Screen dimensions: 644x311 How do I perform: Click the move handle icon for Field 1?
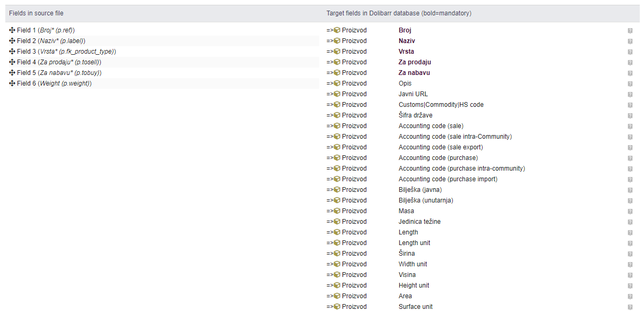(x=12, y=30)
